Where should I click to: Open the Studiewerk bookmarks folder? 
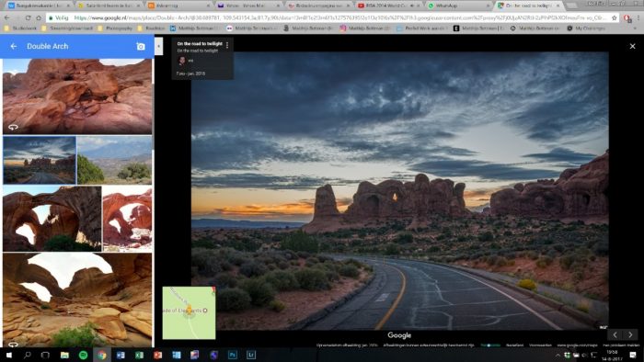tap(20, 28)
